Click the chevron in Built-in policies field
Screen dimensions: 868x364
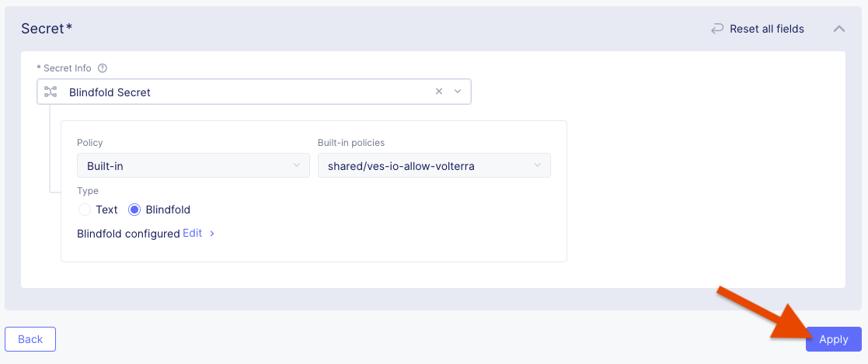pos(538,165)
